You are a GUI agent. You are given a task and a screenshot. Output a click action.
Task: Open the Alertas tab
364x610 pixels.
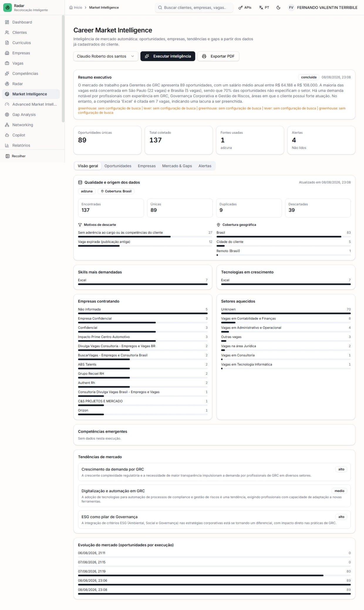point(205,166)
